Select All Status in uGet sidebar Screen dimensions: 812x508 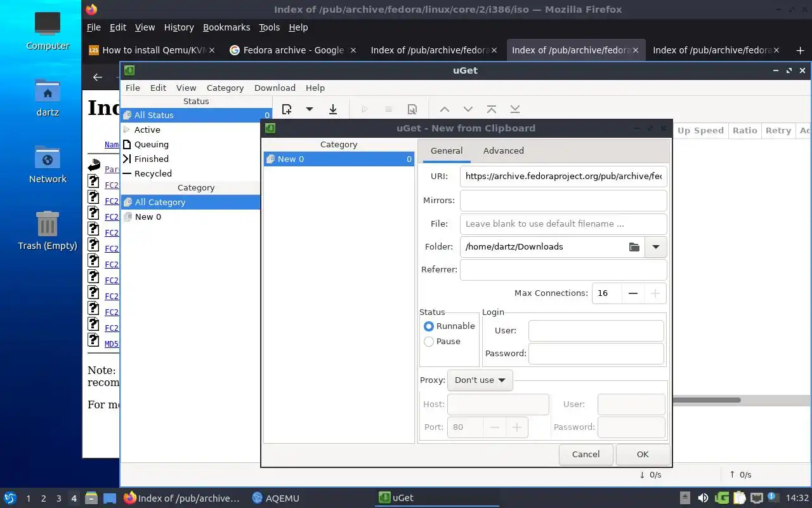click(x=196, y=116)
